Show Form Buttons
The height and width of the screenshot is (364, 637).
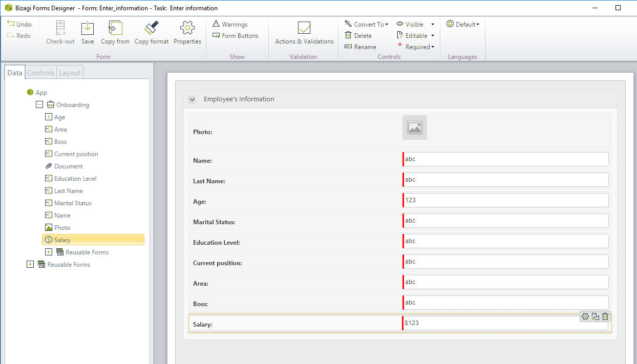[x=236, y=35]
